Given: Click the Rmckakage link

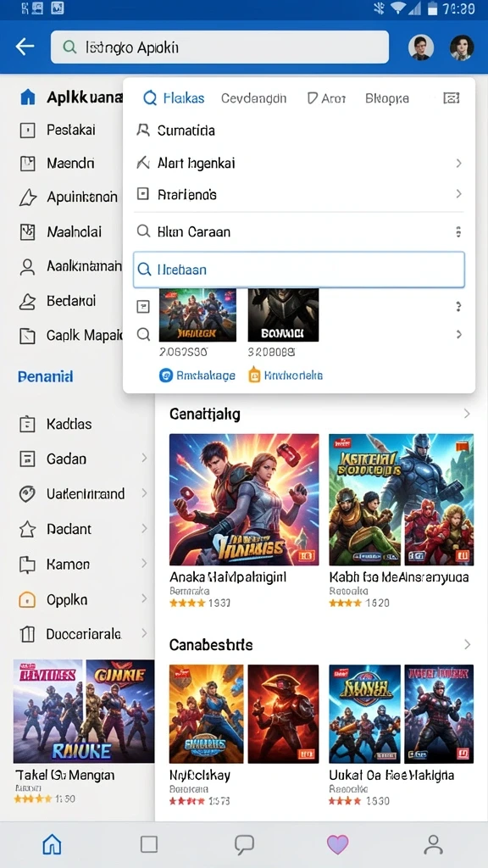Looking at the screenshot, I should (x=197, y=376).
